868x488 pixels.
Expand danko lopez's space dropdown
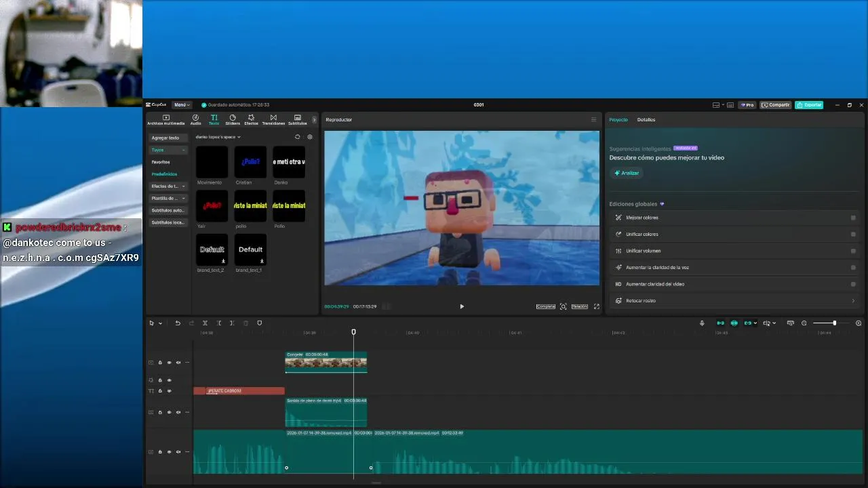(218, 137)
